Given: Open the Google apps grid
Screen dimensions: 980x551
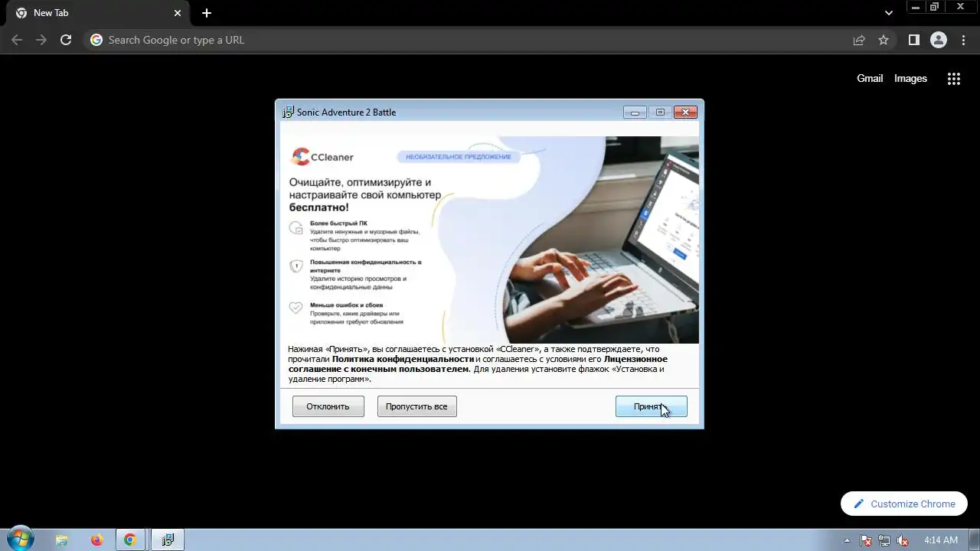Looking at the screenshot, I should click(953, 78).
